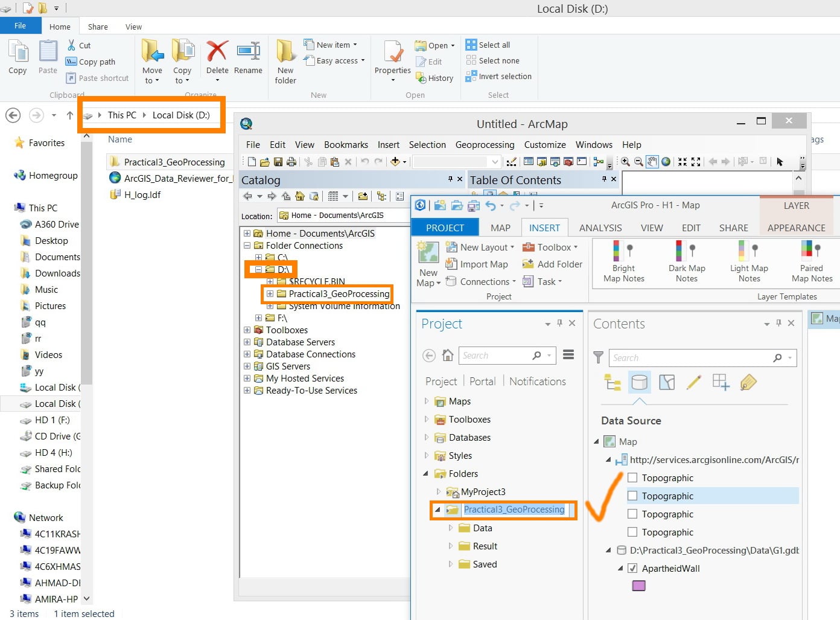Toggle auto-hide pin on Table Of Contents
This screenshot has width=840, height=620.
(604, 179)
